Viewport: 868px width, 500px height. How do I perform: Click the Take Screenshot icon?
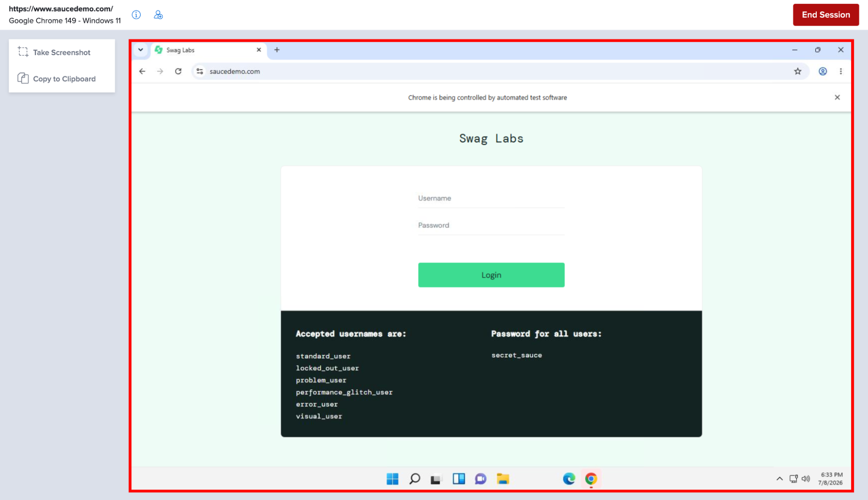(23, 52)
